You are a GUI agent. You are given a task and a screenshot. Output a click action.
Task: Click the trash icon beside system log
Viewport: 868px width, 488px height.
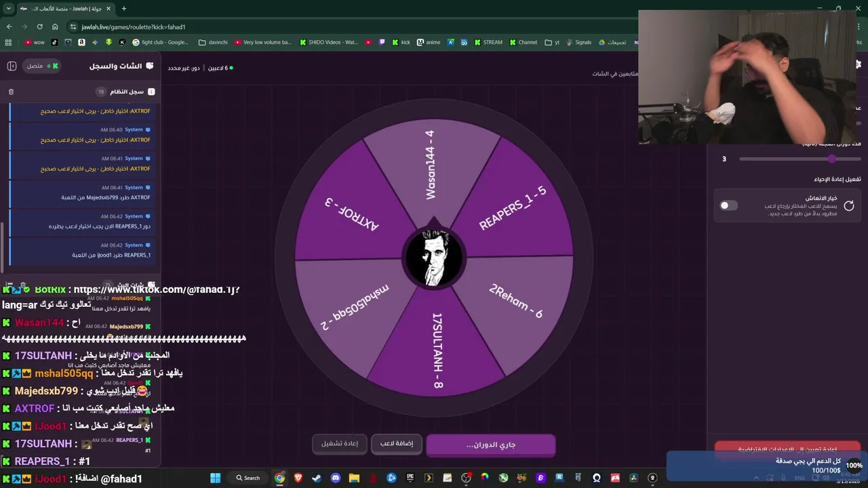tap(11, 91)
